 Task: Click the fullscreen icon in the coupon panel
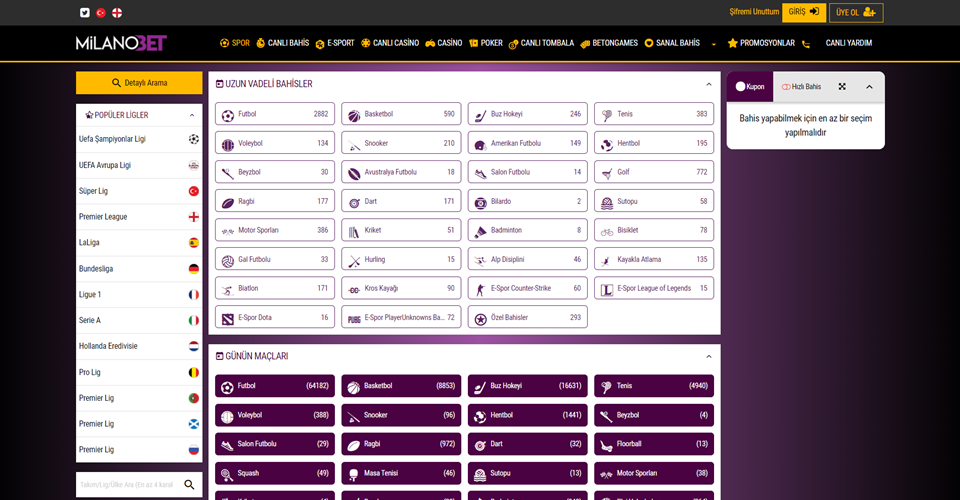point(842,87)
